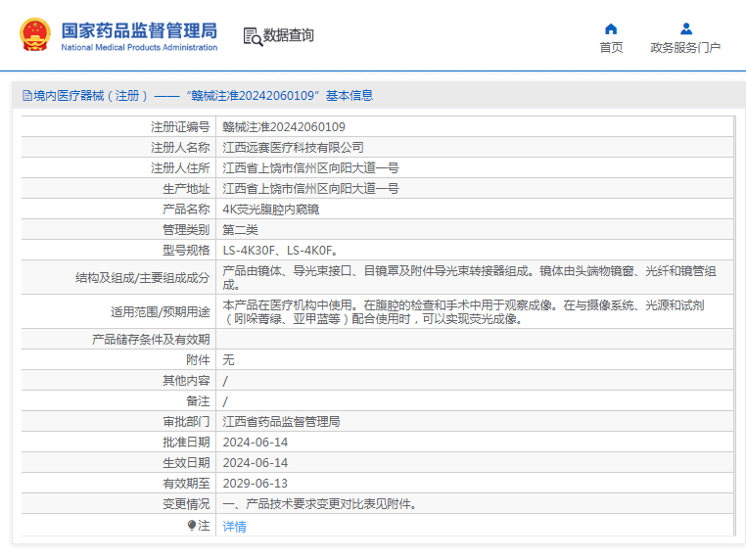Click 审批部门 value 江西省药品监督管理局
Screen dimensions: 746x560
[x=281, y=422]
